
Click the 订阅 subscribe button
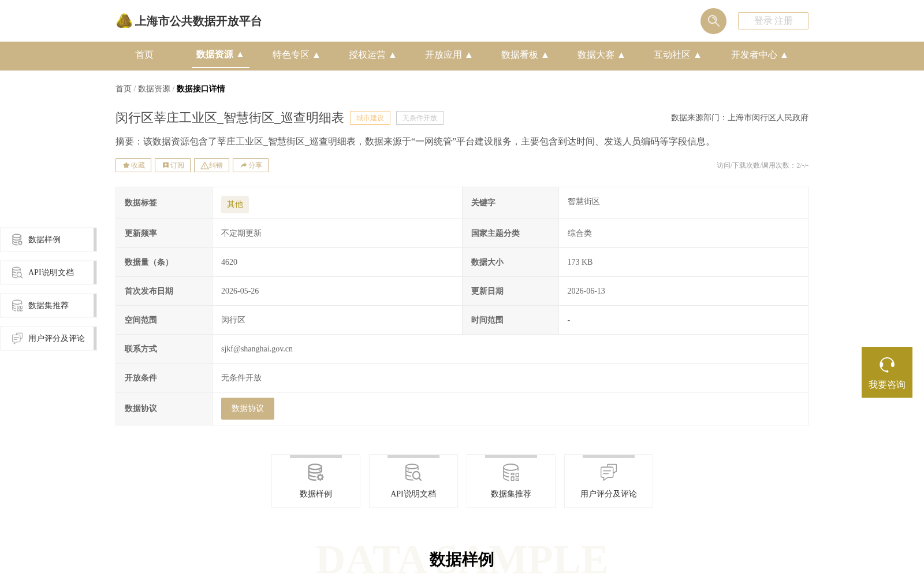click(x=173, y=165)
